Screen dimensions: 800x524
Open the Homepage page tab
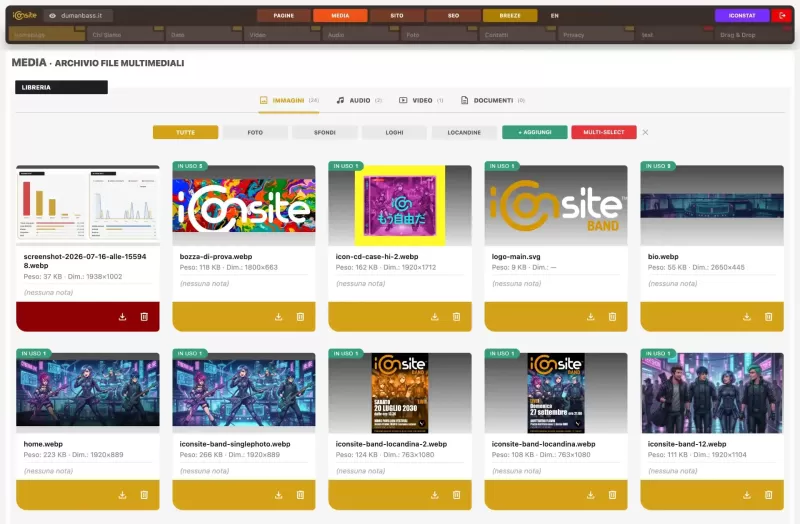coord(47,34)
